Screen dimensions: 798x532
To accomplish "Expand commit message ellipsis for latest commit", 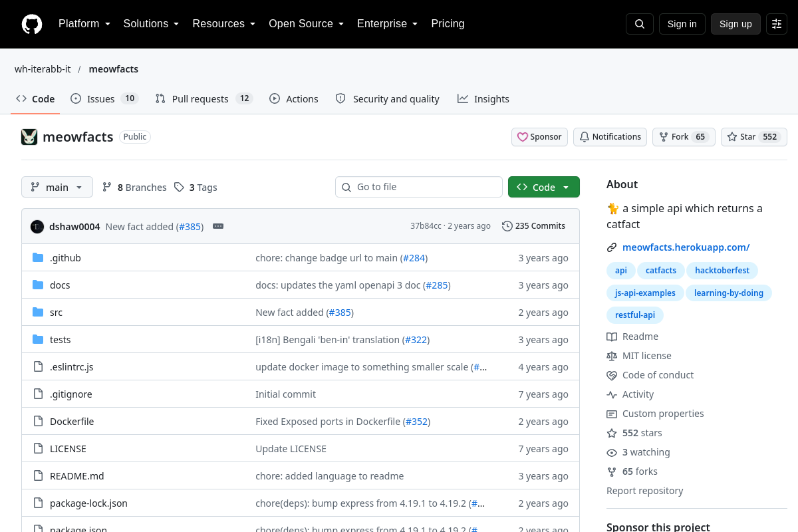I will (x=218, y=226).
